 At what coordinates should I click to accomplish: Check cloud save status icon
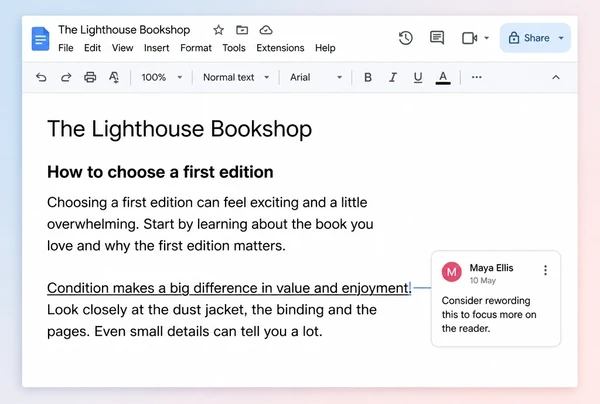pyautogui.click(x=266, y=30)
